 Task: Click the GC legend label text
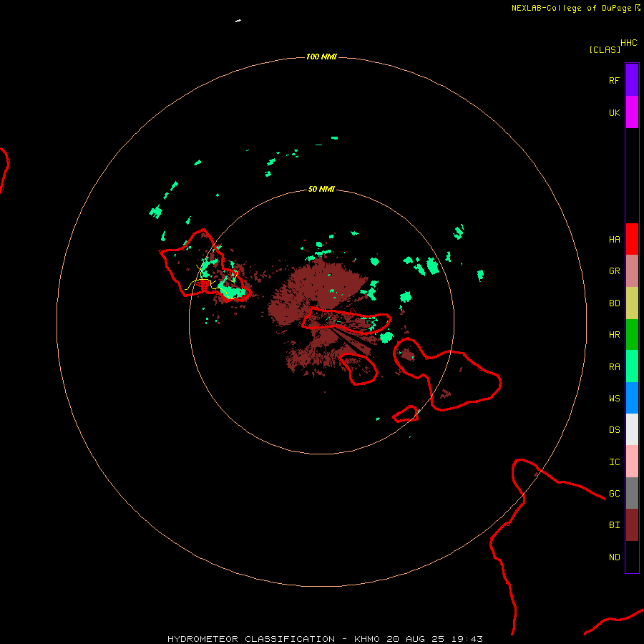pyautogui.click(x=614, y=494)
